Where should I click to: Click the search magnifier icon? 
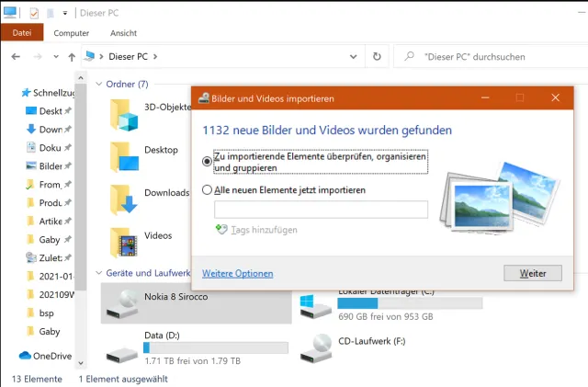tap(409, 56)
